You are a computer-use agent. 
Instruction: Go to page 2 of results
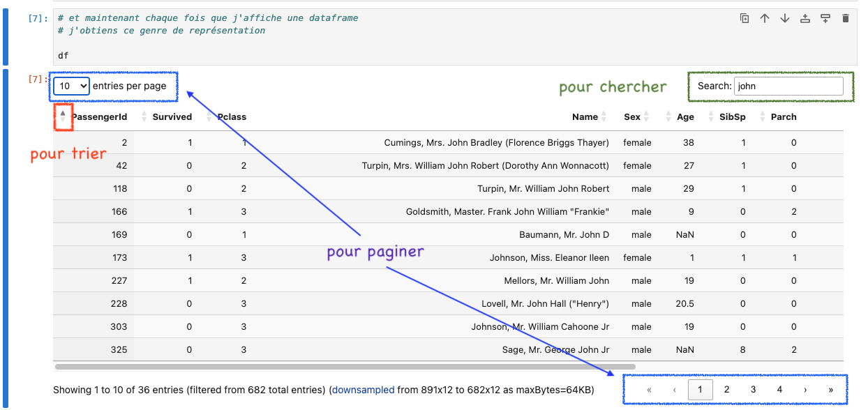[726, 390]
